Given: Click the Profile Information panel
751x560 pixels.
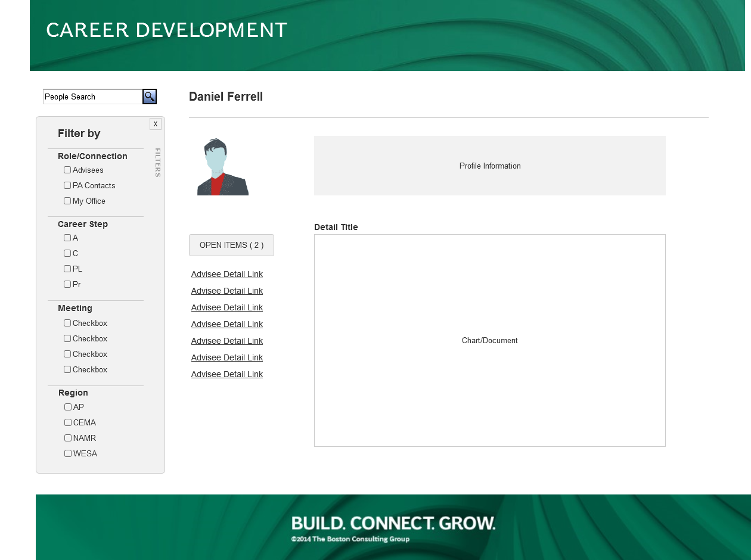Looking at the screenshot, I should pyautogui.click(x=490, y=166).
